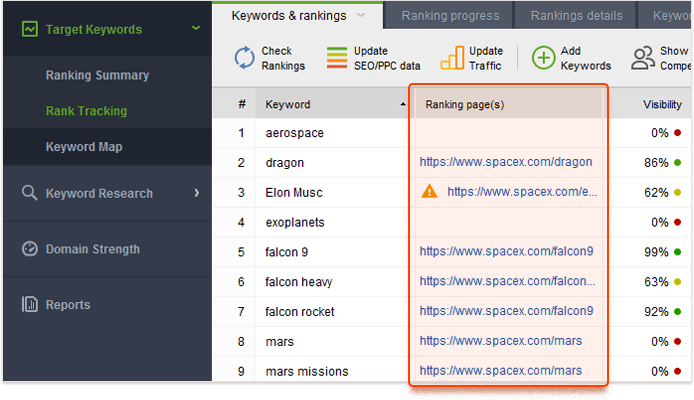The height and width of the screenshot is (400, 694).
Task: Click the Show Competitors people icon
Action: pyautogui.click(x=643, y=58)
